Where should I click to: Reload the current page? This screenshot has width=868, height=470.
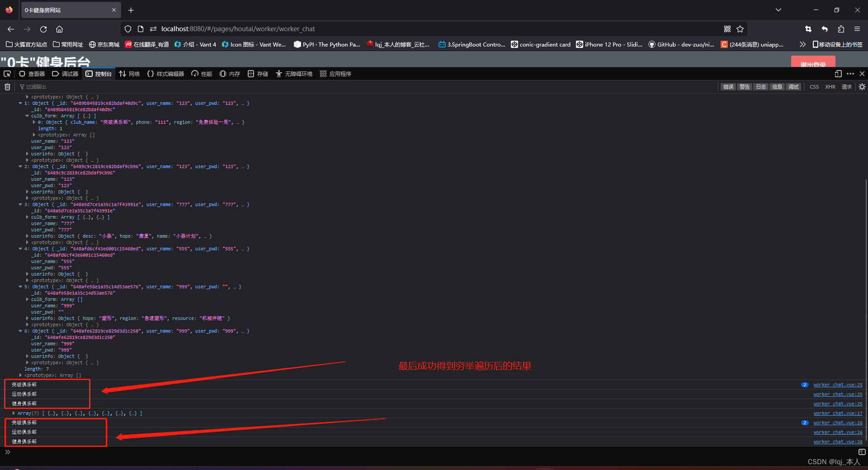pyautogui.click(x=43, y=29)
